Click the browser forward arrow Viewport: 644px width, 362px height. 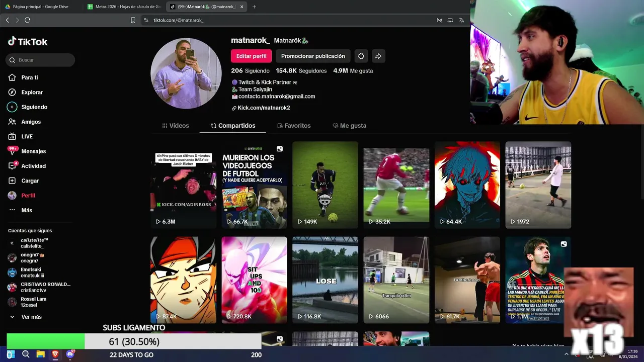pos(17,20)
